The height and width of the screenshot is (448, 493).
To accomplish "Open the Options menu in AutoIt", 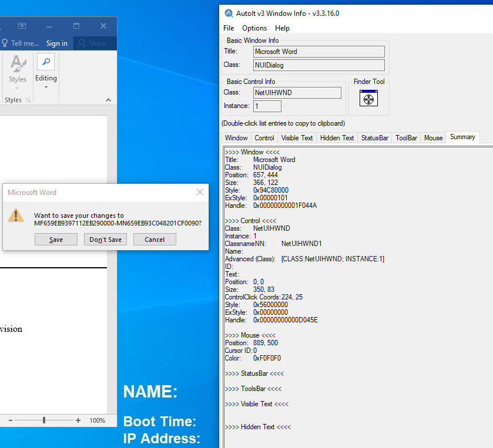I will [254, 28].
